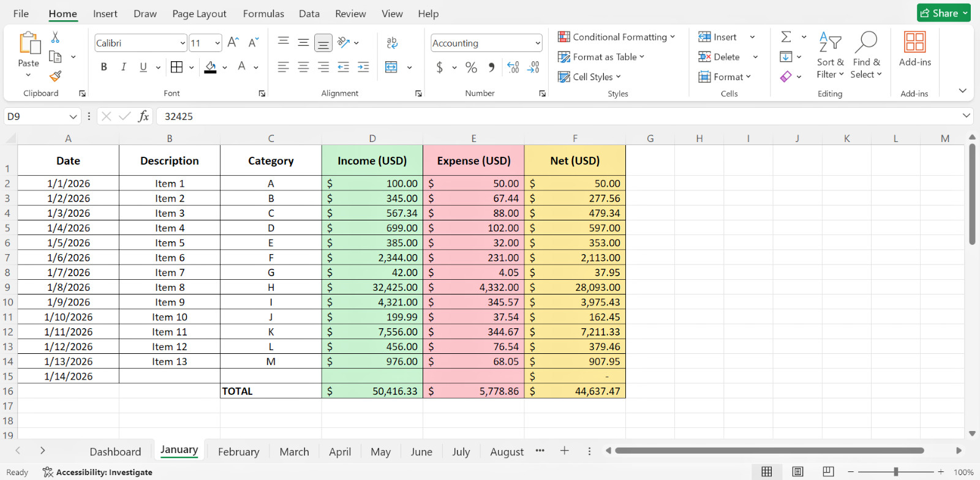The image size is (980, 480).
Task: Toggle Underline formatting
Action: coord(143,67)
